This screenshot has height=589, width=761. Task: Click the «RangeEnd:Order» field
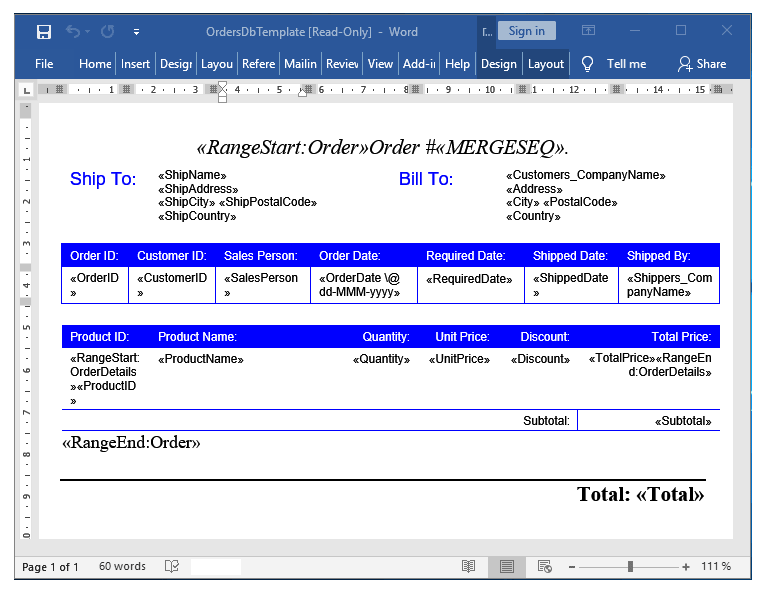point(131,442)
